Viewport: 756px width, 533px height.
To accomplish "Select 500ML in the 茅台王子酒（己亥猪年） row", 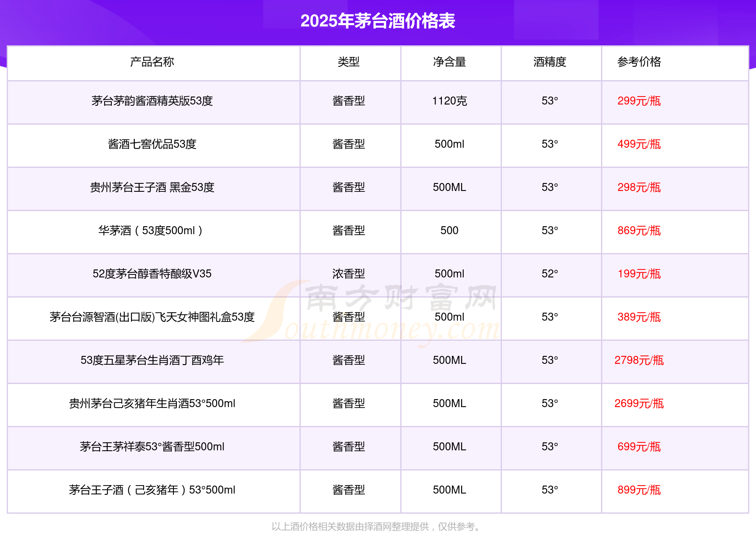I will (449, 490).
